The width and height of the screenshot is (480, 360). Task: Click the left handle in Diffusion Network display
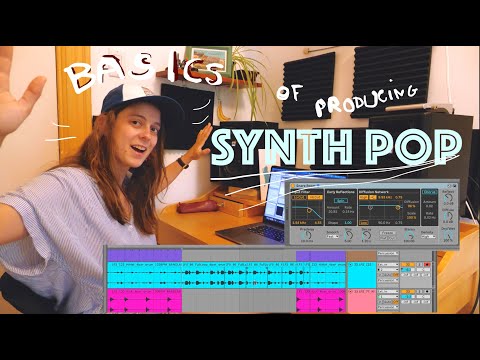370,207
